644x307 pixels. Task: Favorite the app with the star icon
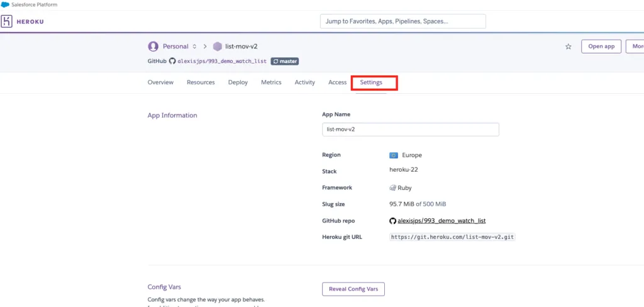(x=569, y=47)
